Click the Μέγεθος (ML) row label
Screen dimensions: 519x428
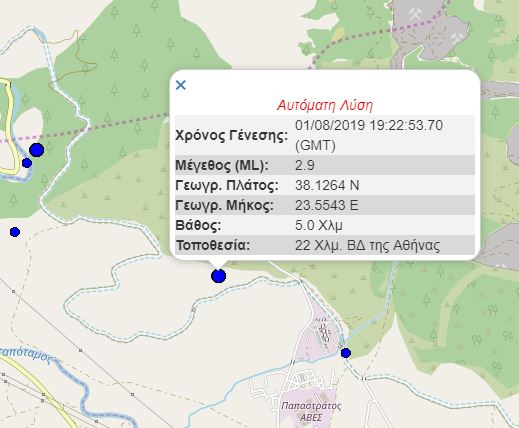(222, 165)
